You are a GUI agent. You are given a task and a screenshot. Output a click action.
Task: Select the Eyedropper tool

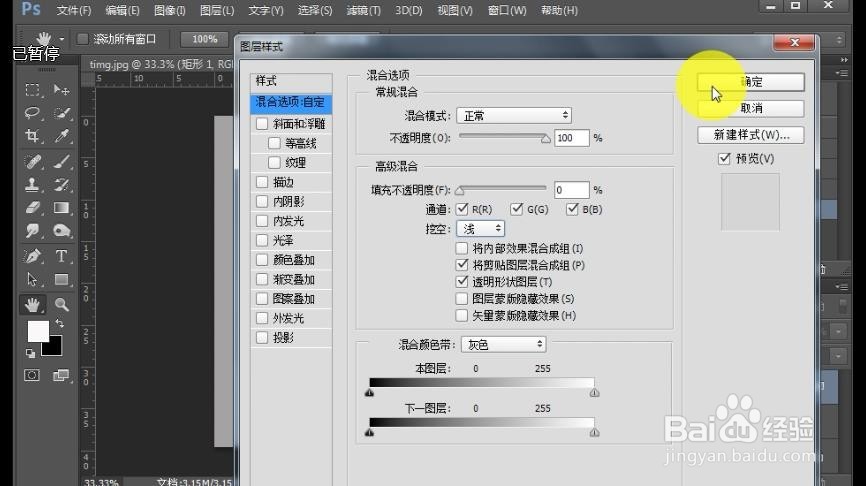click(x=61, y=136)
